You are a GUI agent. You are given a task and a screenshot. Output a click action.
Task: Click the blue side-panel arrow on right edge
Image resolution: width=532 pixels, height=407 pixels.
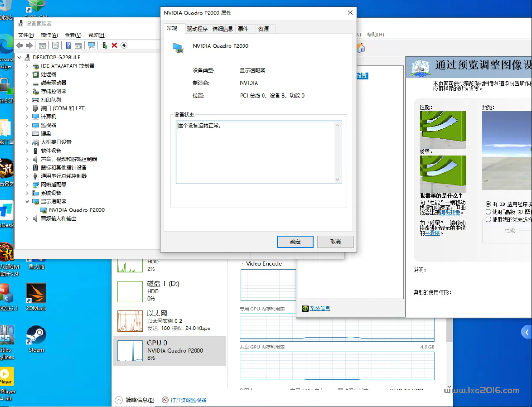526,332
